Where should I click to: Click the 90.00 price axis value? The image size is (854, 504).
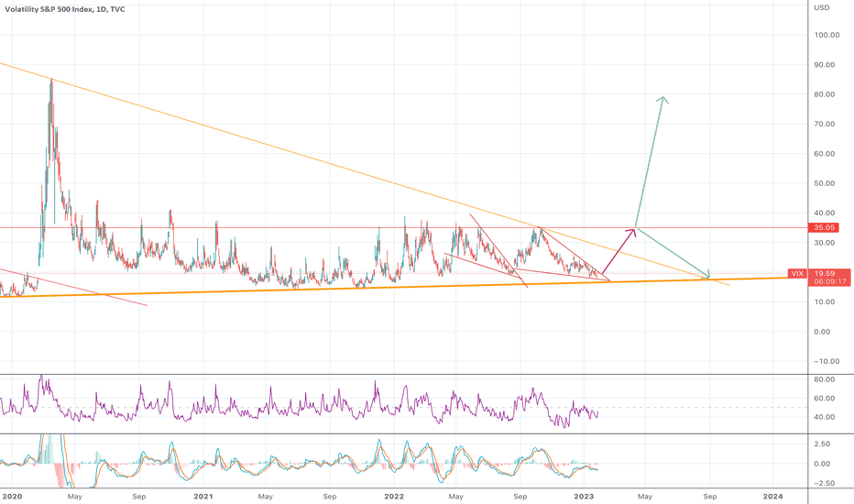825,65
